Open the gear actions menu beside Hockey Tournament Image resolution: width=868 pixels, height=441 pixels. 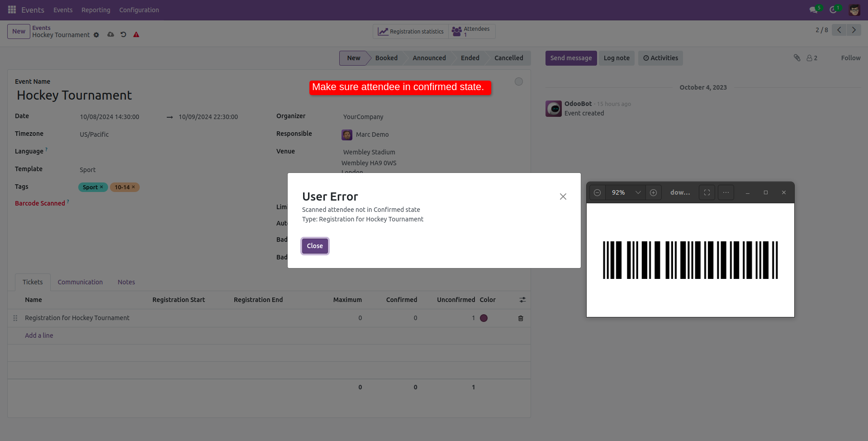tap(96, 35)
